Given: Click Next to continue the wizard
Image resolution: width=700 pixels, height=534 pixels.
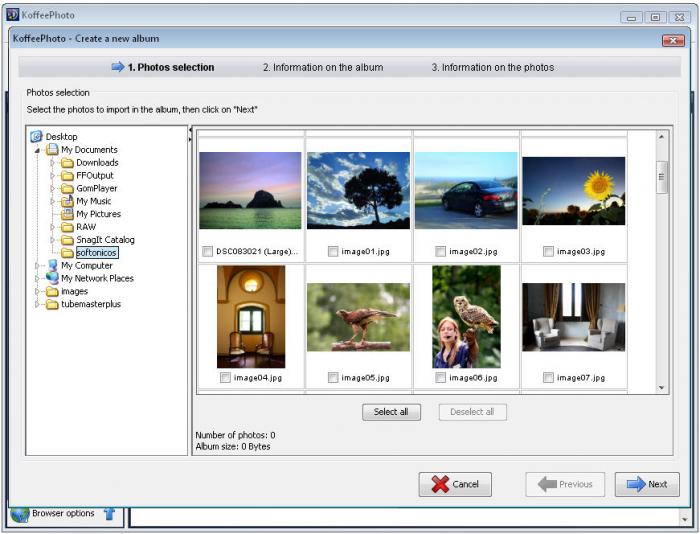Looking at the screenshot, I should click(x=647, y=484).
